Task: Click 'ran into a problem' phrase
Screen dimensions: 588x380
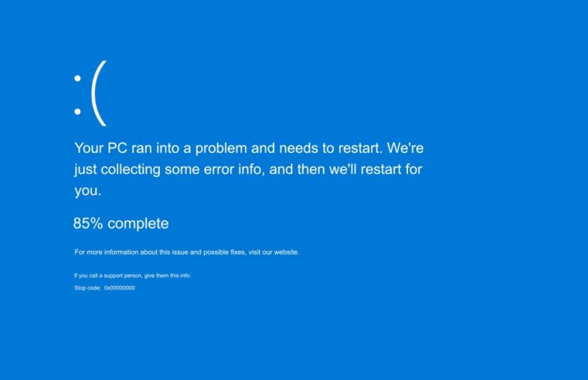Action: (189, 148)
